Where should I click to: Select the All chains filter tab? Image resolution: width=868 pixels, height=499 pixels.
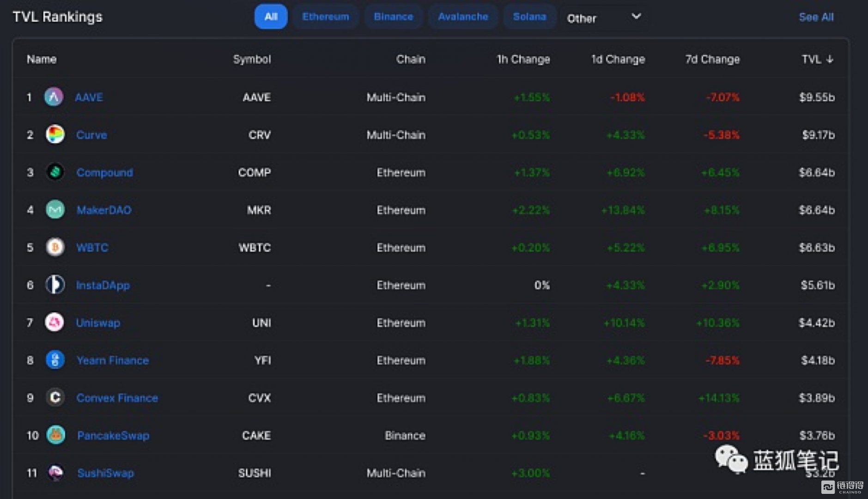tap(271, 17)
